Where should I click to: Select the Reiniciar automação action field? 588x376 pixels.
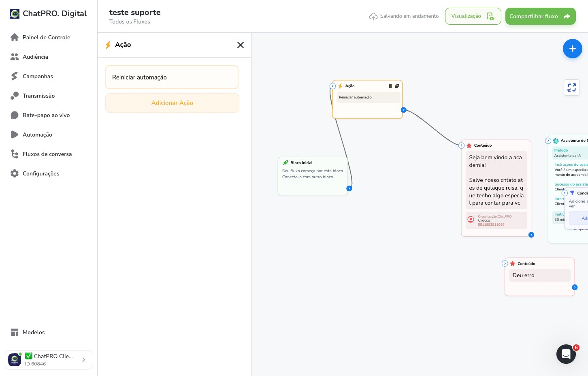click(172, 77)
